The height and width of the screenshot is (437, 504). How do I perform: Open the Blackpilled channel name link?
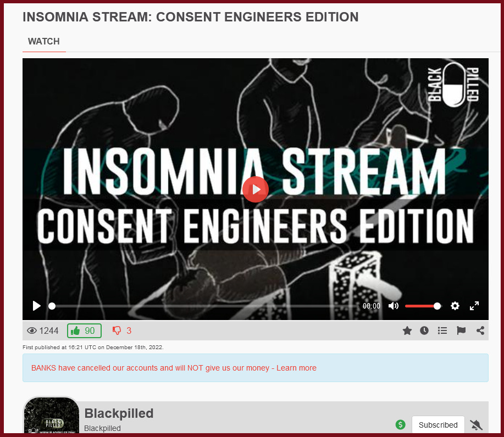coord(119,413)
